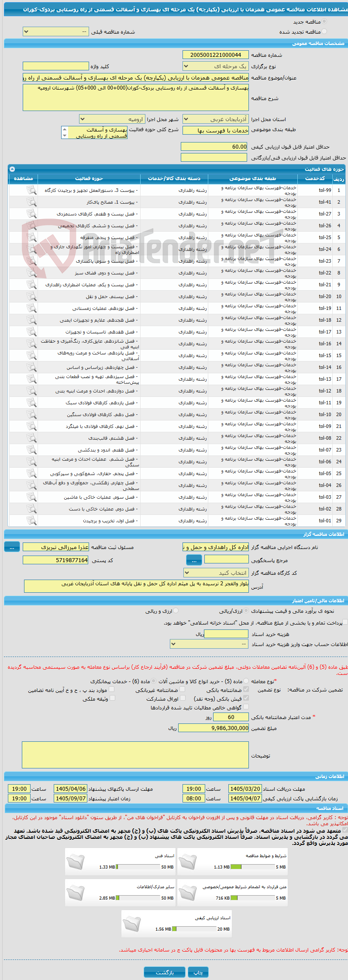Open view icon for row tol-21
This screenshot has width=348, height=980.
(x=31, y=285)
